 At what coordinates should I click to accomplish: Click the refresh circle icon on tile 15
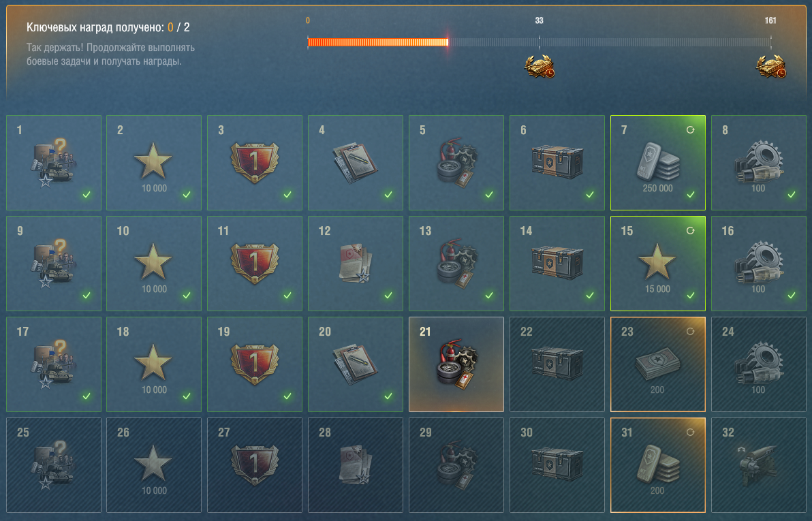click(690, 230)
